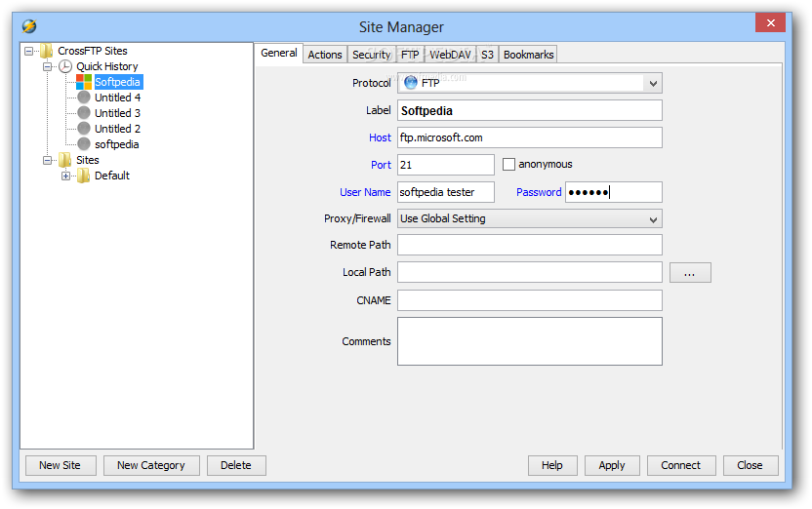Collapse the CrossFTP Sites root node
Screen dimensions: 812x509
click(29, 51)
